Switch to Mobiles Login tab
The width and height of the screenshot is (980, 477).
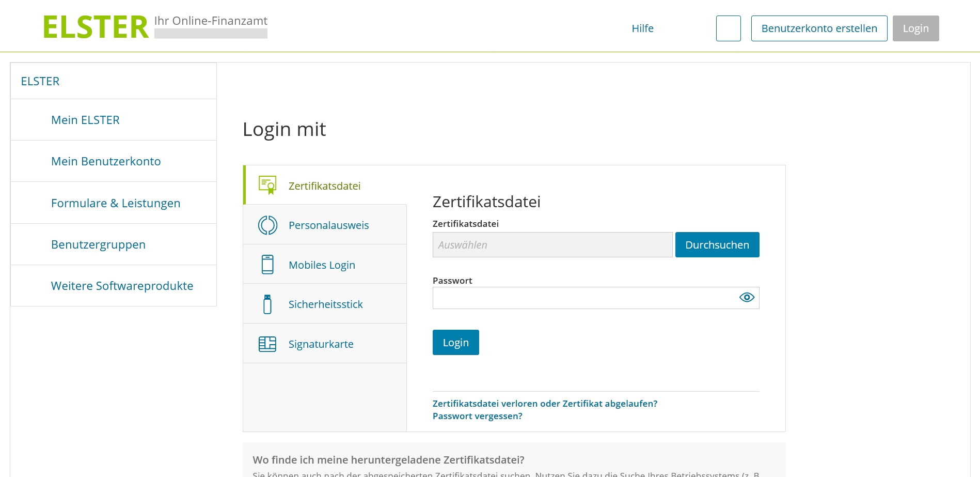click(x=325, y=265)
